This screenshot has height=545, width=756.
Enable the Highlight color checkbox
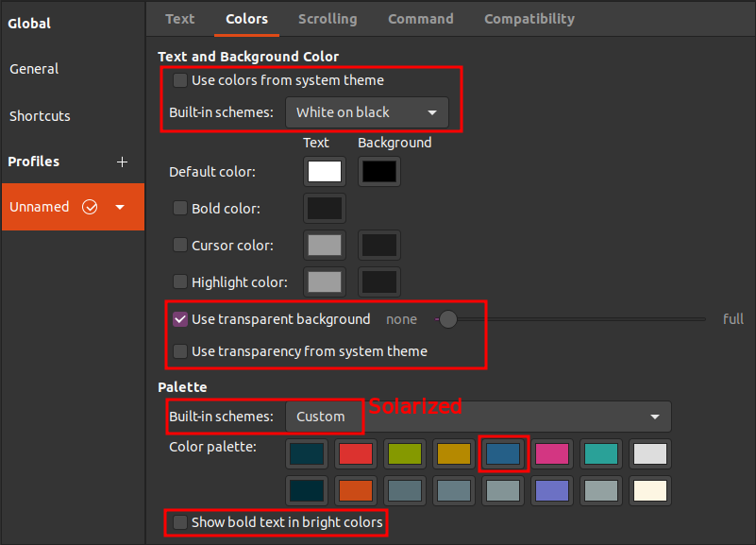[x=180, y=281]
